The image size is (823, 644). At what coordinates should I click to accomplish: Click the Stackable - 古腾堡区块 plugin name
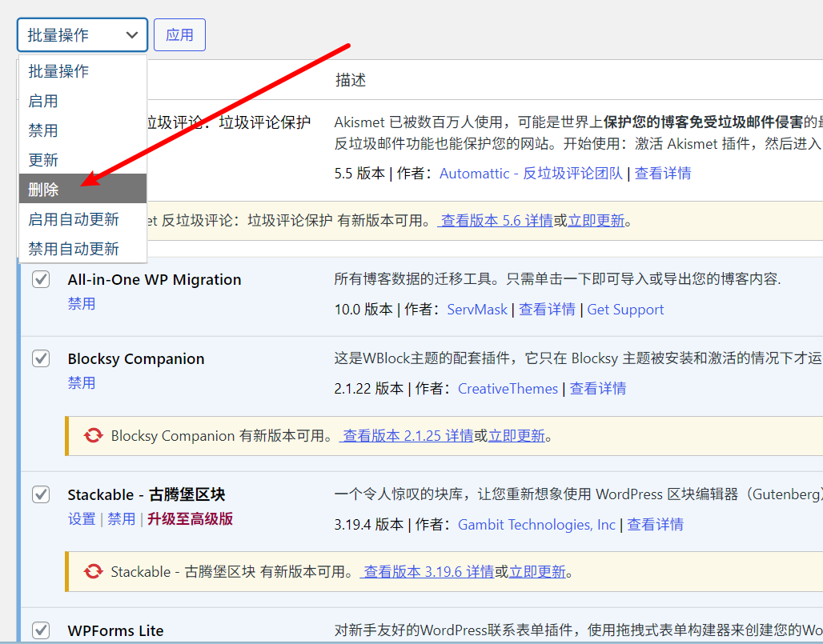tap(147, 494)
